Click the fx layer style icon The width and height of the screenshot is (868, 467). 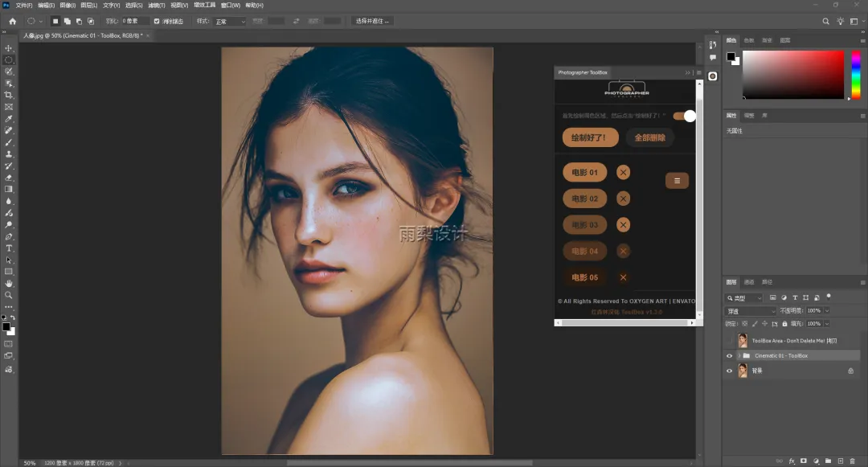792,461
